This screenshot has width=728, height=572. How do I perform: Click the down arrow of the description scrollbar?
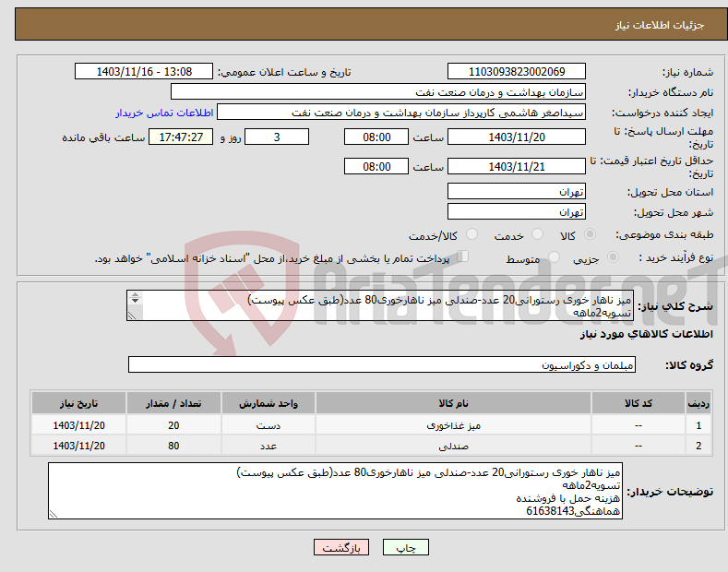[135, 301]
